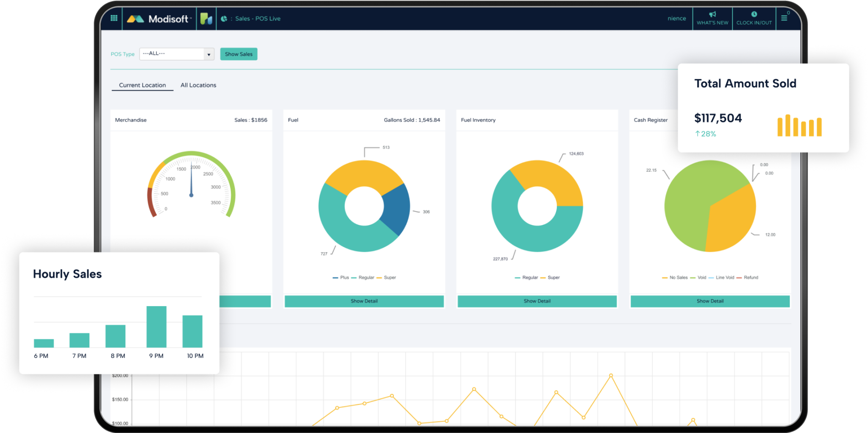Click the pie chart icon beside Sales
Image resolution: width=868 pixels, height=433 pixels.
(224, 19)
